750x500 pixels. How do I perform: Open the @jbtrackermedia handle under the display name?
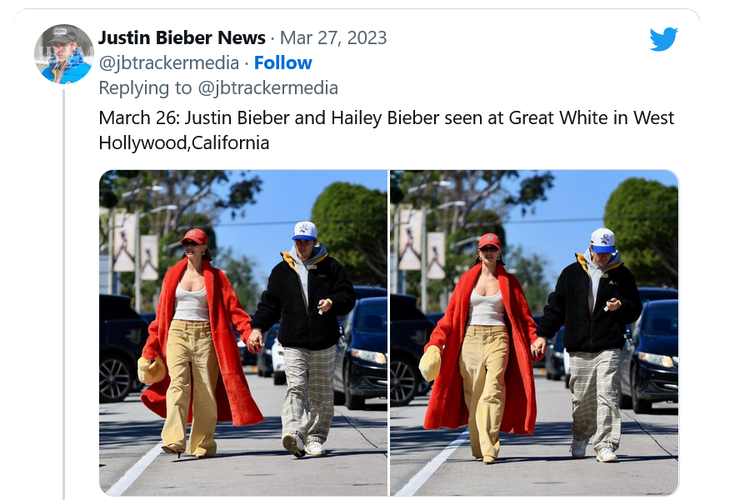169,63
